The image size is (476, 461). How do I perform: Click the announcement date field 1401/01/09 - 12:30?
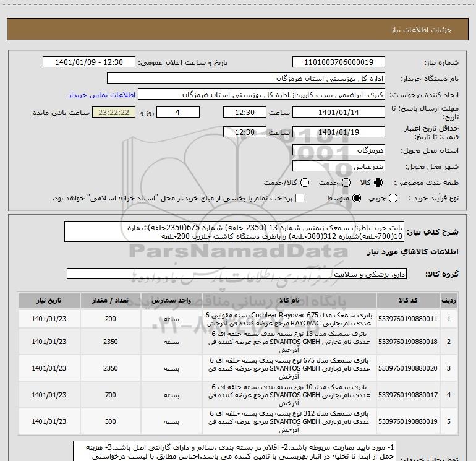[x=89, y=62]
